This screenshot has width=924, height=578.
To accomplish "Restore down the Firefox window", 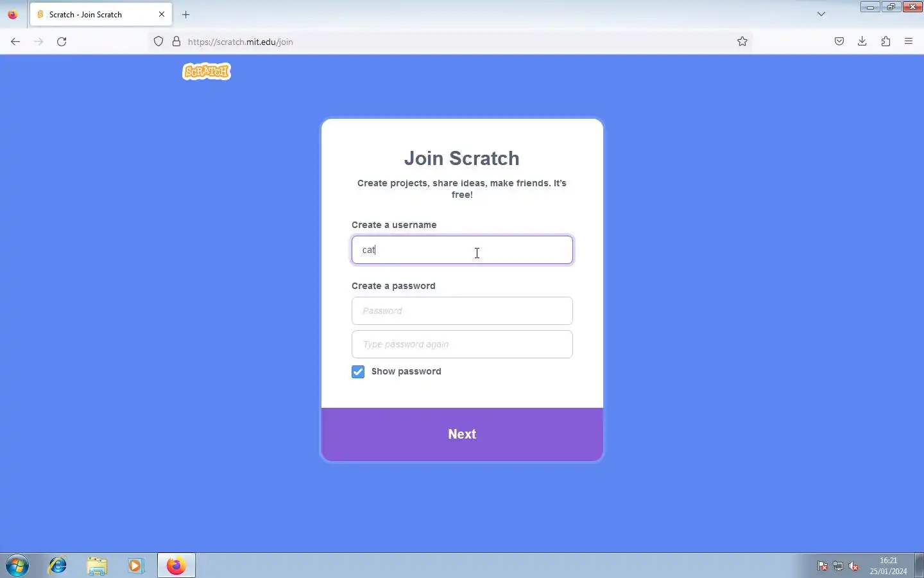I will [x=891, y=7].
